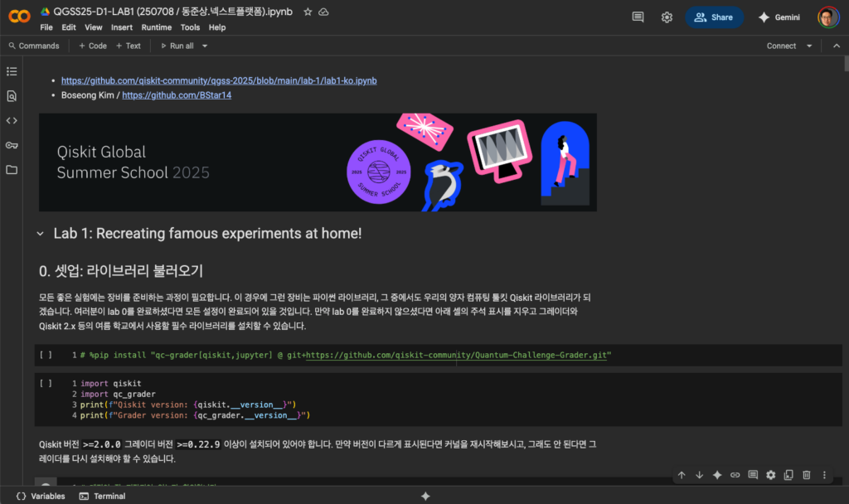The height and width of the screenshot is (504, 849).
Task: Move the selected cell up
Action: (x=682, y=475)
